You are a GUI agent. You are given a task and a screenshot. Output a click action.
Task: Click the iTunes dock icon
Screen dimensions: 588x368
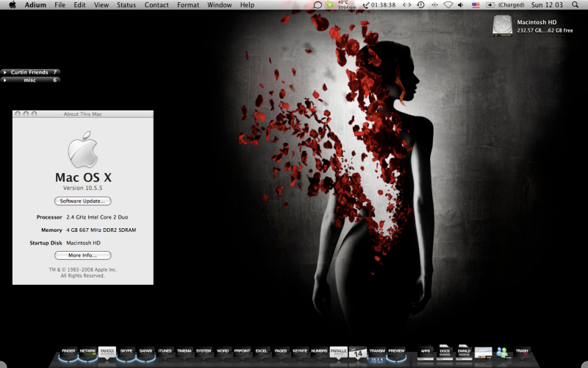point(165,352)
